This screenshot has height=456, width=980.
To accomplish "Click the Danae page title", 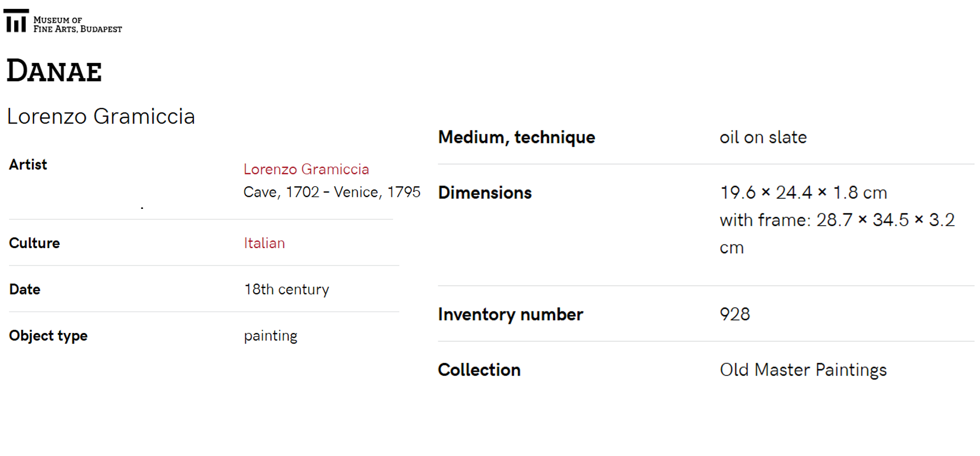I will (54, 71).
